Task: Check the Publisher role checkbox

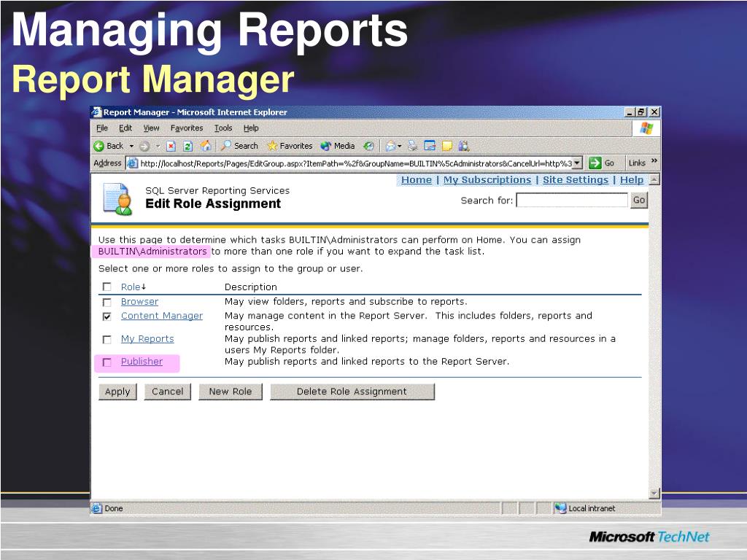Action: (107, 362)
